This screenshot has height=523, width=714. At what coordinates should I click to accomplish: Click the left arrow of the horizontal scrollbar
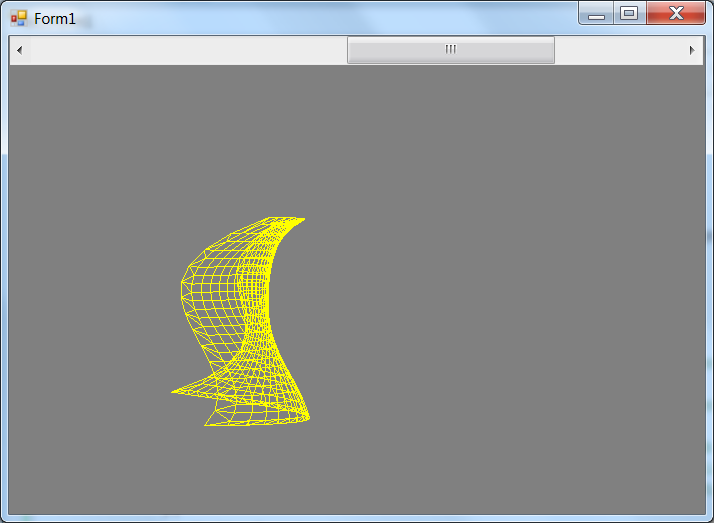19,50
